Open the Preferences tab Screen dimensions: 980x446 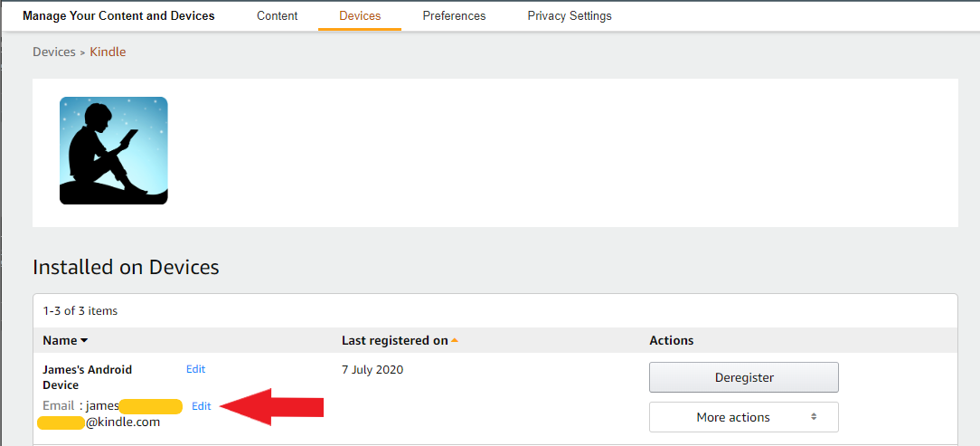pos(454,15)
